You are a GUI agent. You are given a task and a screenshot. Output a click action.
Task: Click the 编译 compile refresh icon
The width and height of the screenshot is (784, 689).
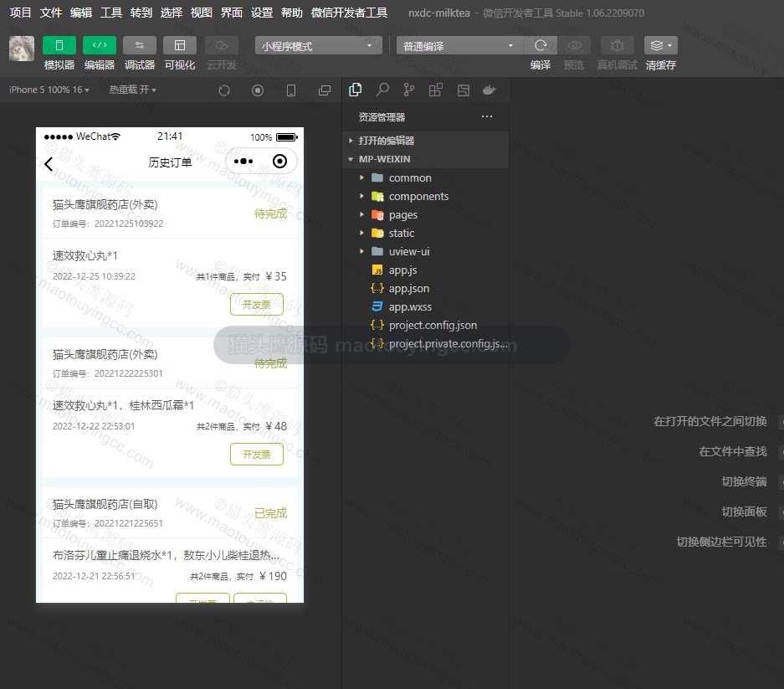[x=541, y=45]
